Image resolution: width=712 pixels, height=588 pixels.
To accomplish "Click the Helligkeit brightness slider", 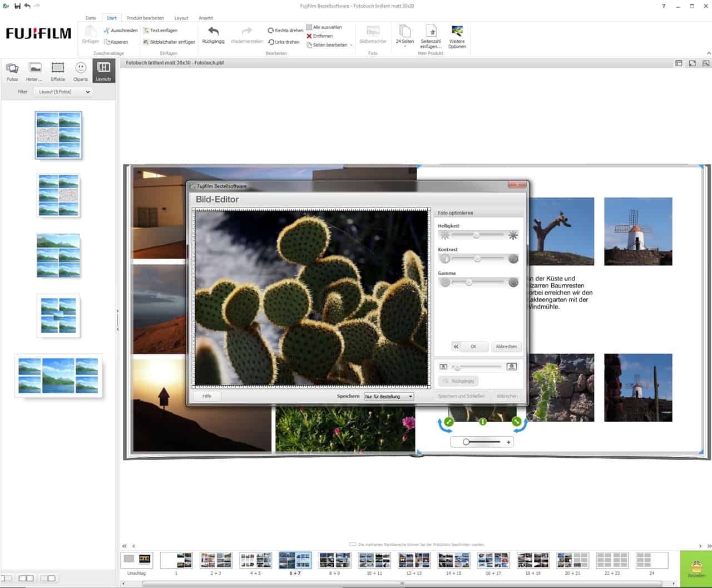I will [477, 235].
